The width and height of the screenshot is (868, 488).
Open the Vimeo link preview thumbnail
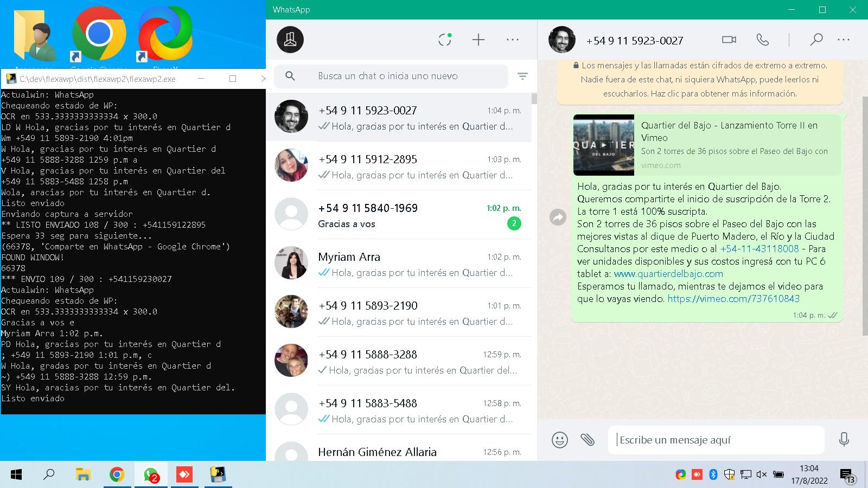tap(604, 145)
